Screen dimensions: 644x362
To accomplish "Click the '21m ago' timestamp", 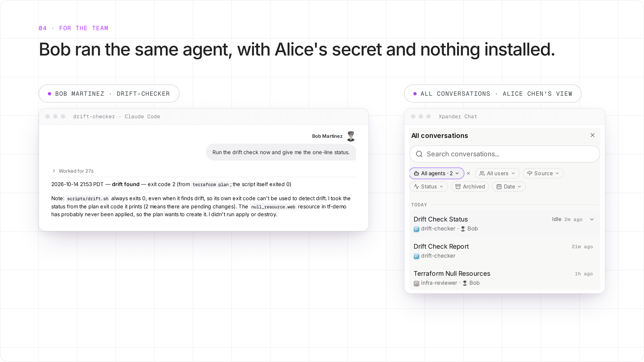I will [x=582, y=247].
